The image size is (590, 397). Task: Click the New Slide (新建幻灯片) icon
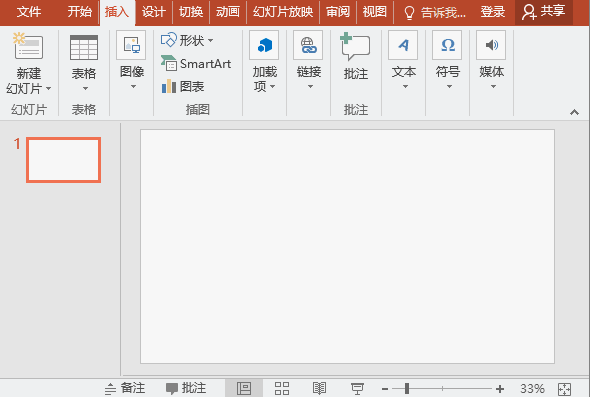click(x=28, y=46)
